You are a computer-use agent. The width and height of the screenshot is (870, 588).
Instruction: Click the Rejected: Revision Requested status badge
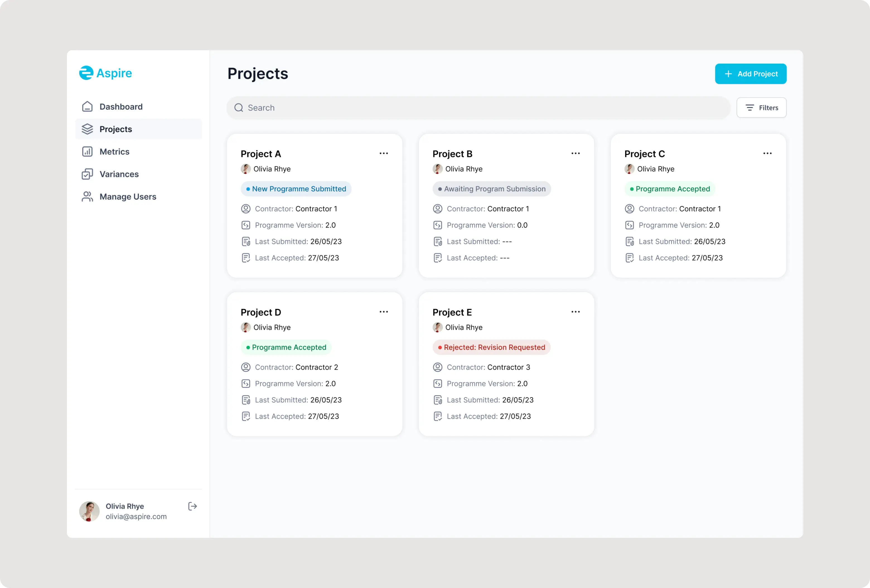[x=492, y=347]
